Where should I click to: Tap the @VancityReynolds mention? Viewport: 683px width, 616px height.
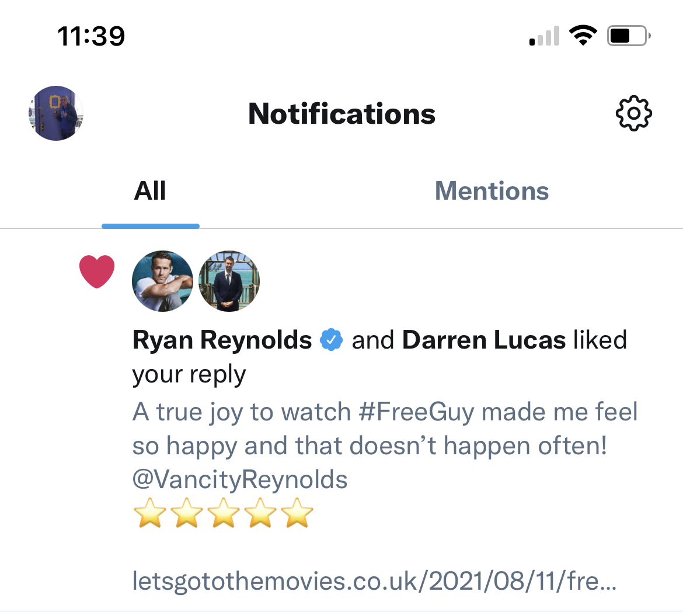coord(240,479)
